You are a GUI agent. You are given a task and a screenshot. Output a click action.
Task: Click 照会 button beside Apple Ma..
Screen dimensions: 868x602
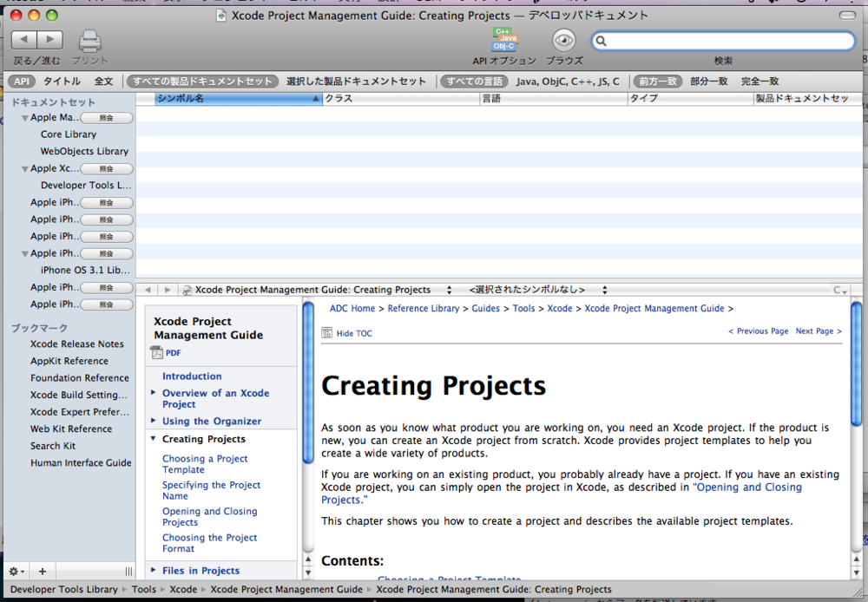tap(106, 118)
